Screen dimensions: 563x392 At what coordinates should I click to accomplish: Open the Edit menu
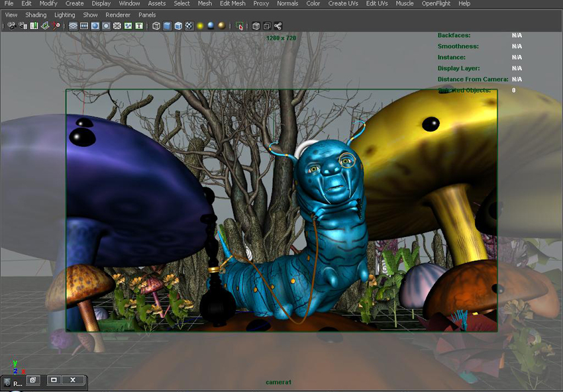(x=26, y=3)
